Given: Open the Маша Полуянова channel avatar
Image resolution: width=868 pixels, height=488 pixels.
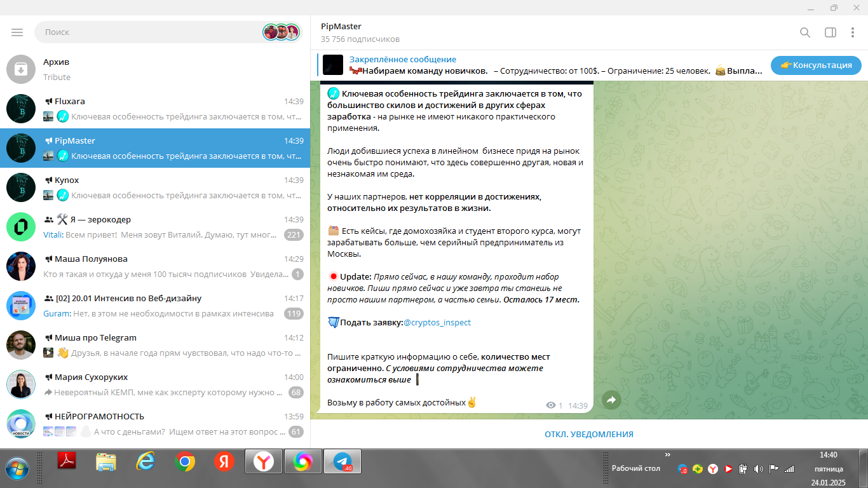Looking at the screenshot, I should 21,266.
